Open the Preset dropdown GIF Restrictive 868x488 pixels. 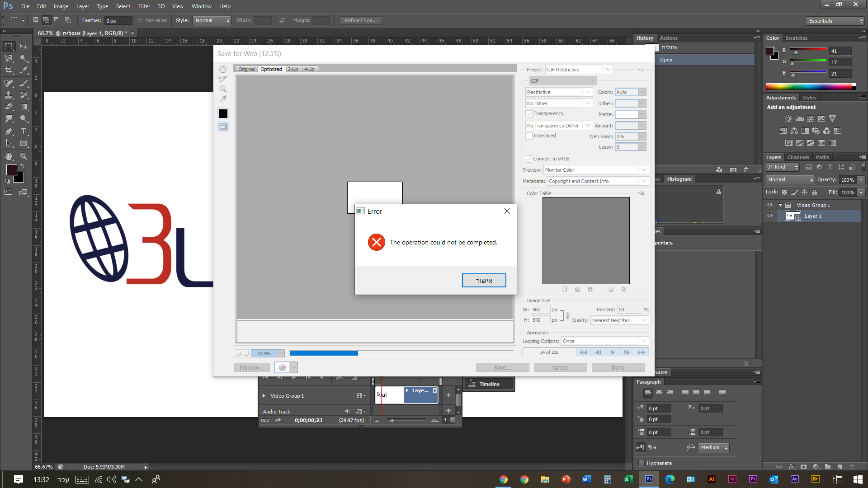coord(579,70)
